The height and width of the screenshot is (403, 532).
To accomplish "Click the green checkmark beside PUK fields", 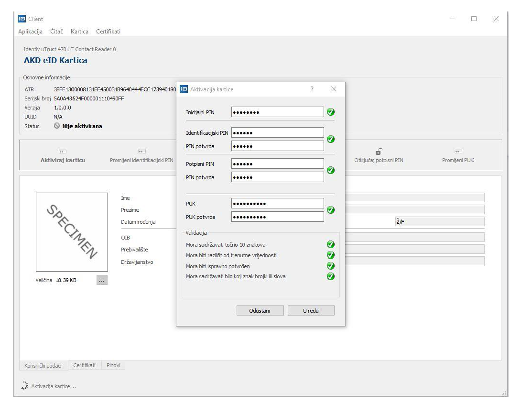I will (330, 210).
